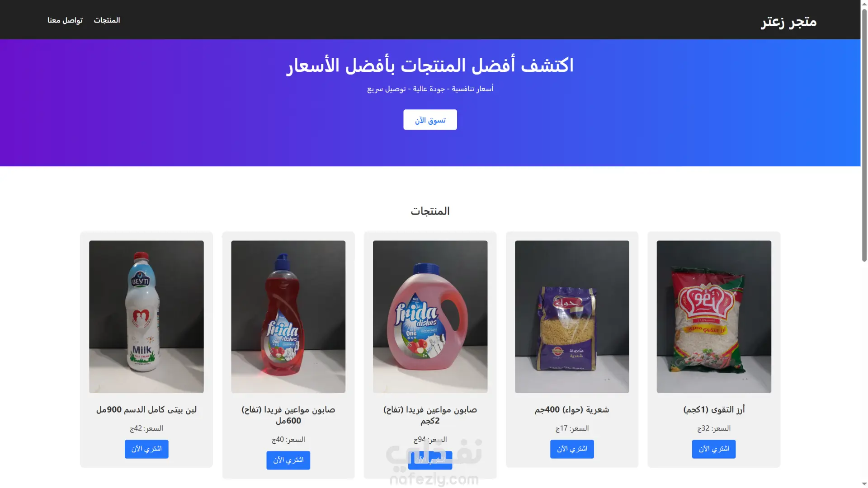Click the page vertical scrollbar thumb
Screen dimensions: 868x488
pos(864,135)
